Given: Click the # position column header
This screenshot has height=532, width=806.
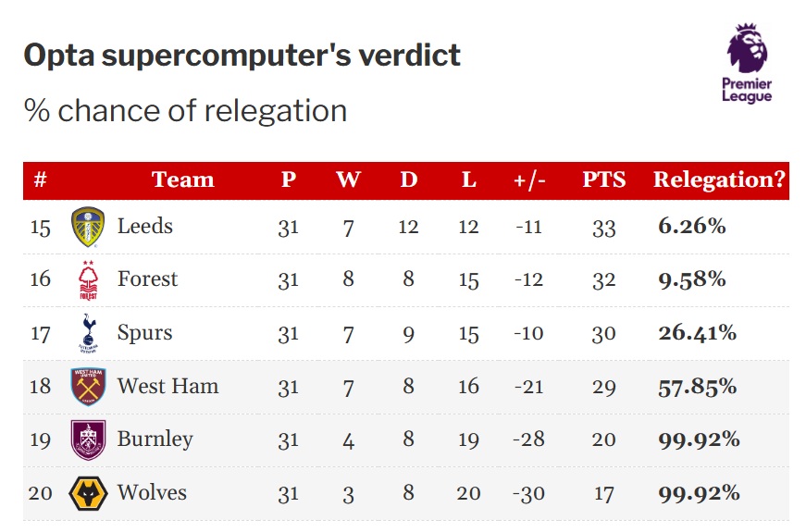Looking at the screenshot, I should coord(40,179).
